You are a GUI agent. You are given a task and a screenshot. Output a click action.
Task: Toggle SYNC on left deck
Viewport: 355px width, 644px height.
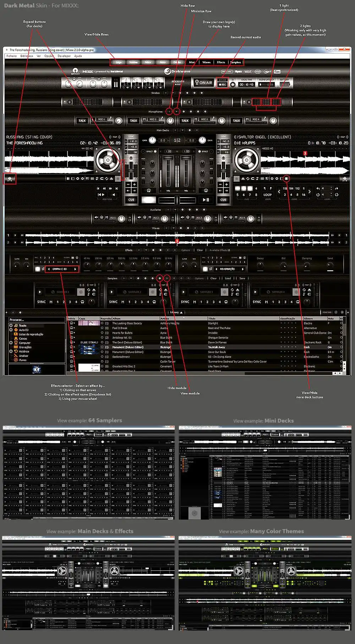(x=131, y=137)
